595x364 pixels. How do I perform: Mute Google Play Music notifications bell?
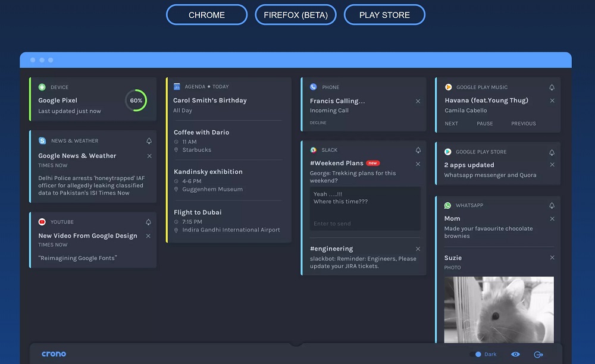(x=552, y=87)
